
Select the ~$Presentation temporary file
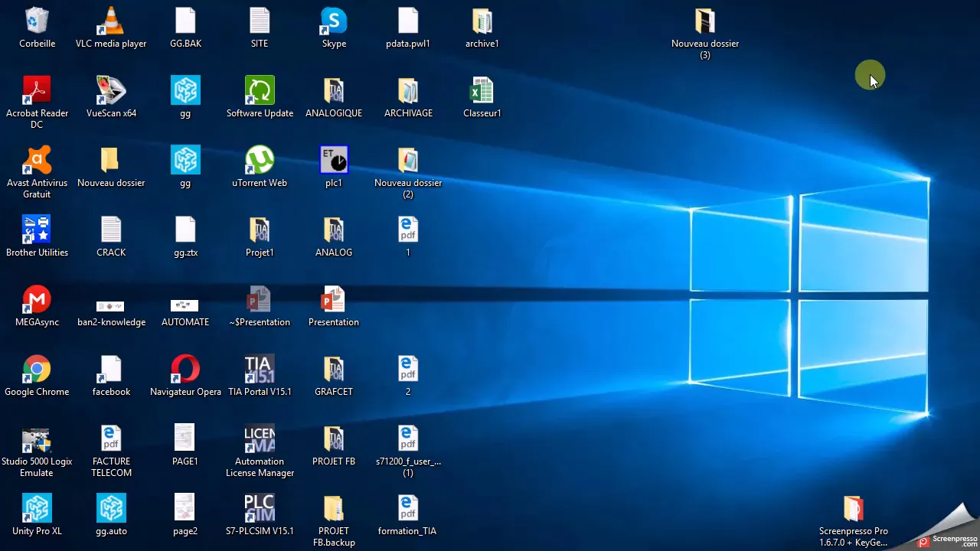(260, 300)
